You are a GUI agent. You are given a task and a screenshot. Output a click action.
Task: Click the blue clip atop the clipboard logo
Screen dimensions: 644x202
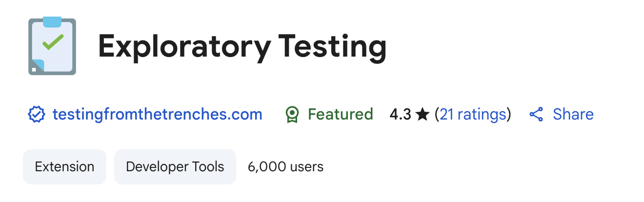coord(52,22)
